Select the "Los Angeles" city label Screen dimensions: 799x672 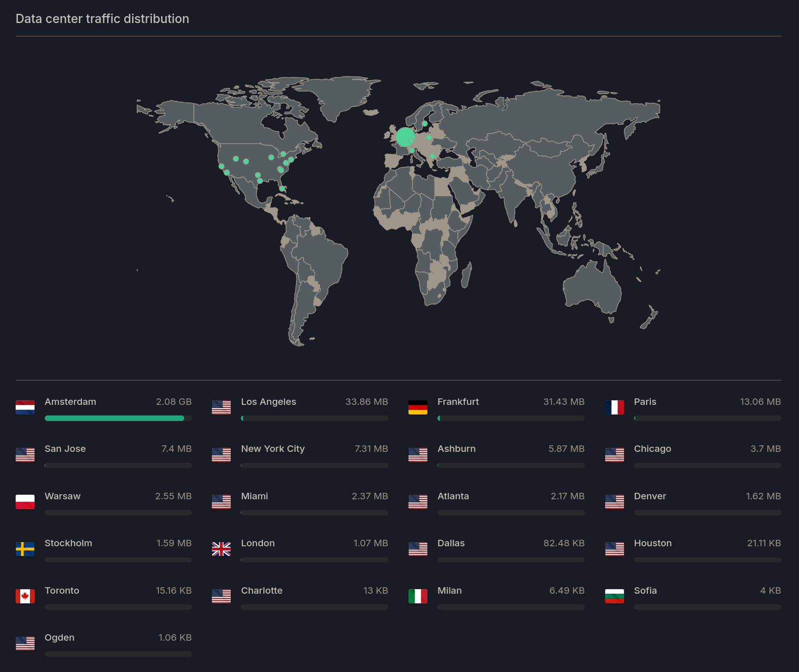coord(268,402)
